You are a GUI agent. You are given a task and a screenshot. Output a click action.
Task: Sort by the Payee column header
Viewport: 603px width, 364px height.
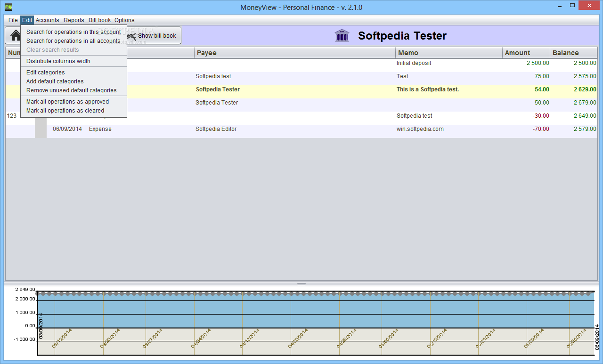[294, 53]
